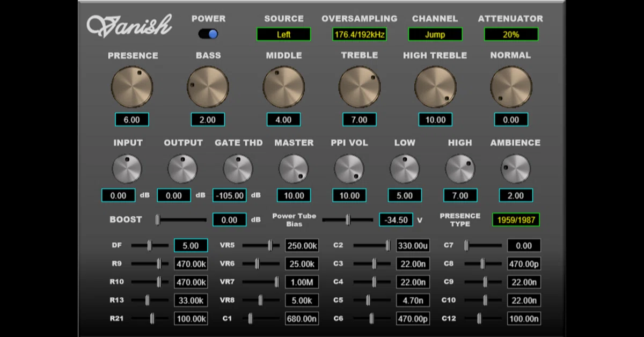Click the C2 slider

(x=372, y=246)
